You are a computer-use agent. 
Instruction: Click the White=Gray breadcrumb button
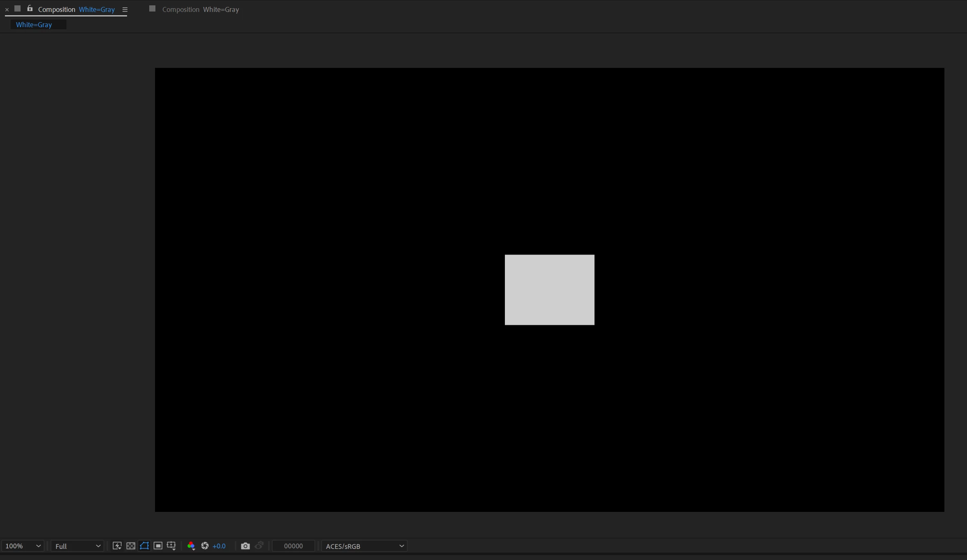pos(34,25)
